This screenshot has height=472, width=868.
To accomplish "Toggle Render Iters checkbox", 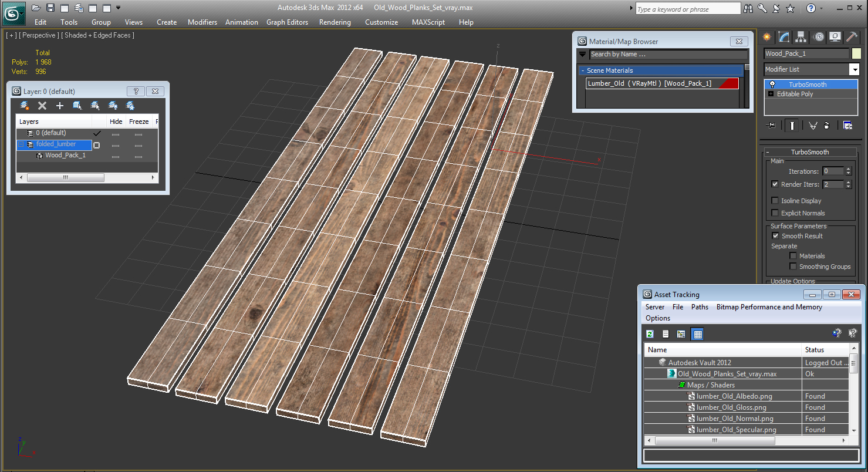I will coord(775,184).
